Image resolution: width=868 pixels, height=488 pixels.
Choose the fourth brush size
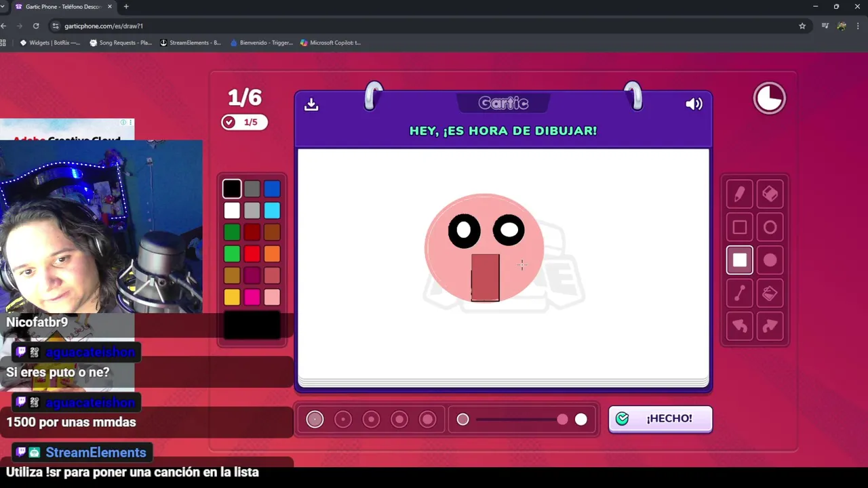click(399, 420)
